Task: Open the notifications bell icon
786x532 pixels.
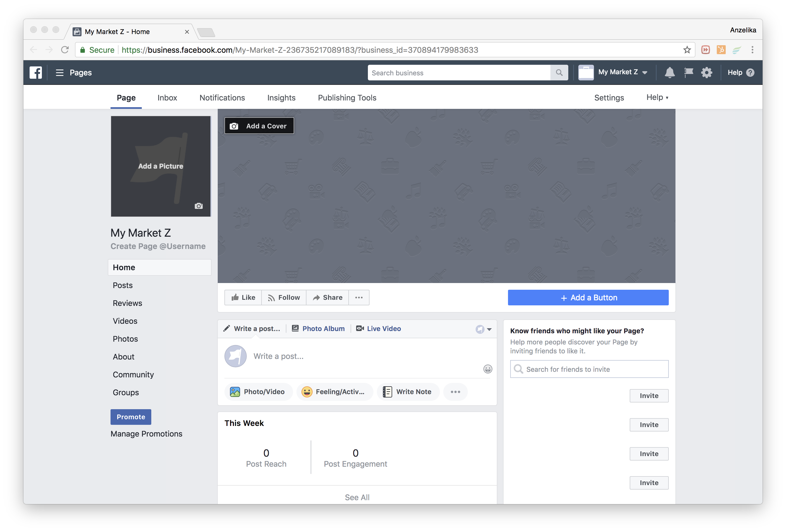Action: click(x=669, y=72)
